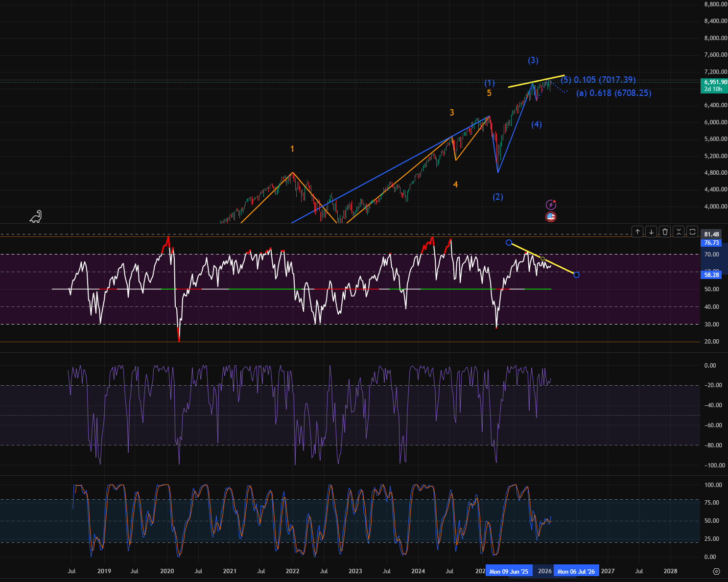This screenshot has height=582, width=728.
Task: Click the purple lightning events icon
Action: point(551,205)
